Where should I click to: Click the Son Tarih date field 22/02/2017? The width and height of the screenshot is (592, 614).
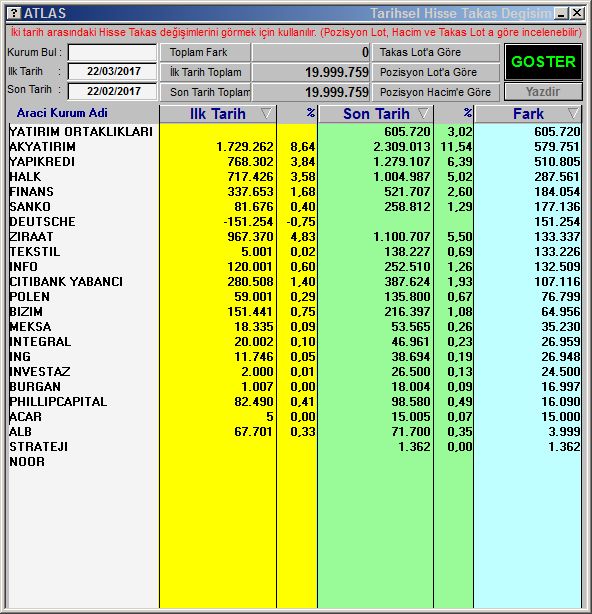coord(112,91)
